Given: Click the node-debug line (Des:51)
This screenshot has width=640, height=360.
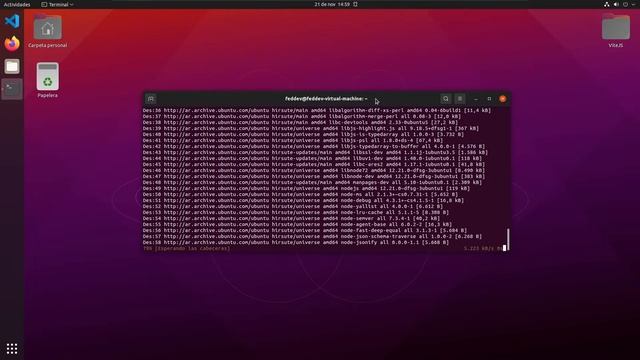Looking at the screenshot, I should pos(303,200).
